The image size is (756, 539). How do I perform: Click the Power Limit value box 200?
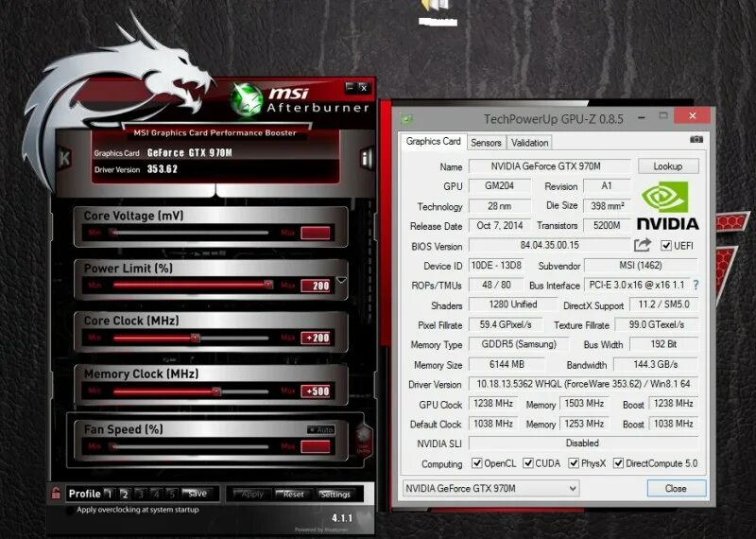pos(316,286)
